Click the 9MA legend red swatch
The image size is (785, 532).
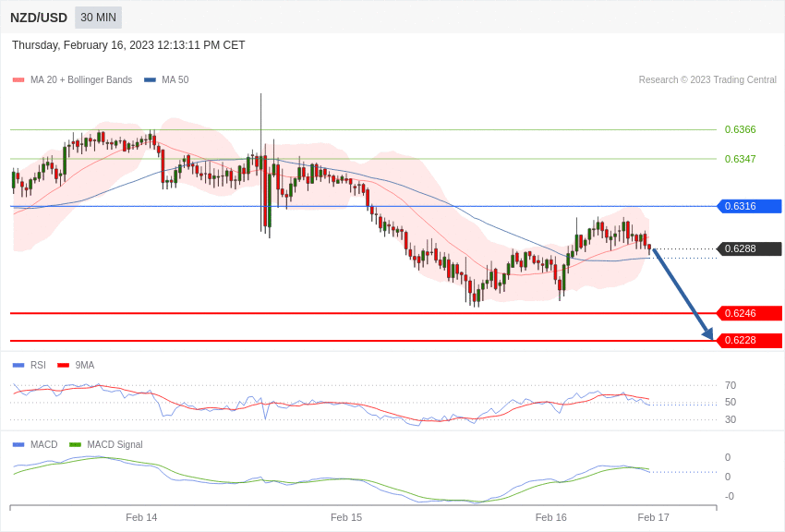[x=64, y=366]
